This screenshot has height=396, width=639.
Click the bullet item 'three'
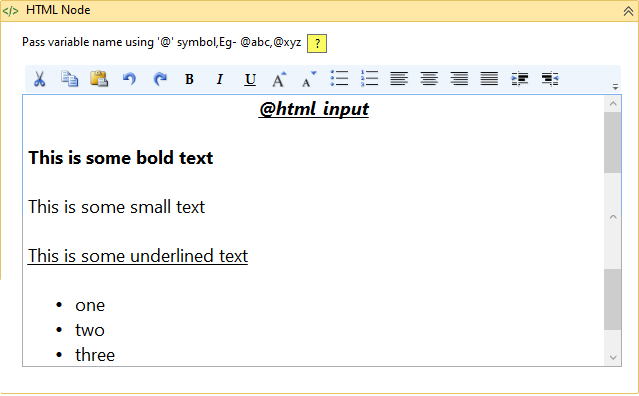click(x=95, y=355)
